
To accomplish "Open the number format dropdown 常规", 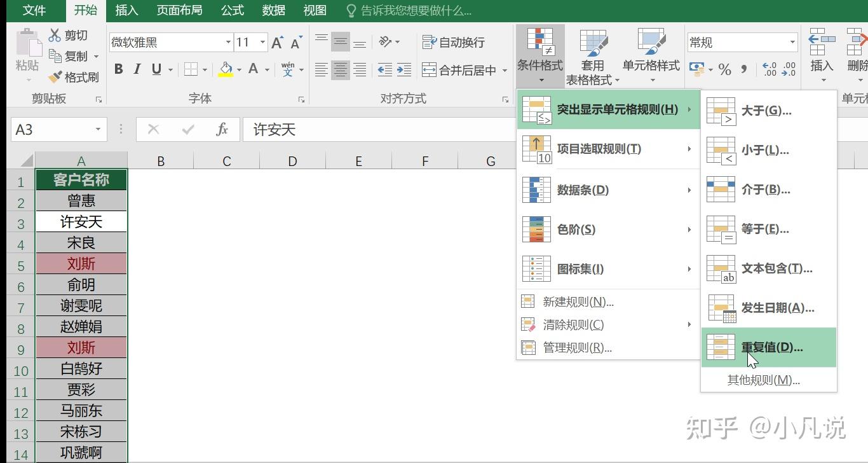I will pyautogui.click(x=792, y=43).
